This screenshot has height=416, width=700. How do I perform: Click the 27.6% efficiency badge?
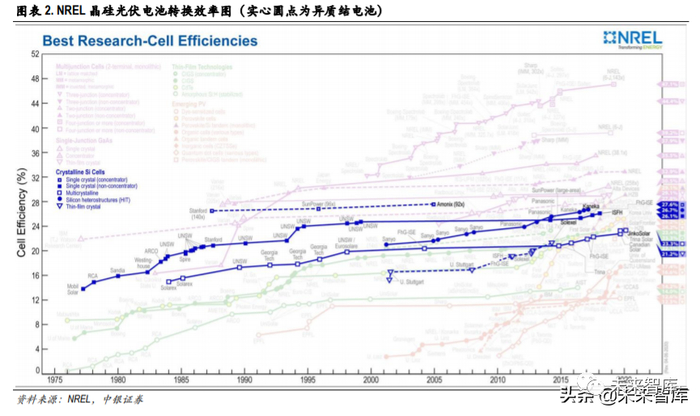[x=671, y=205]
